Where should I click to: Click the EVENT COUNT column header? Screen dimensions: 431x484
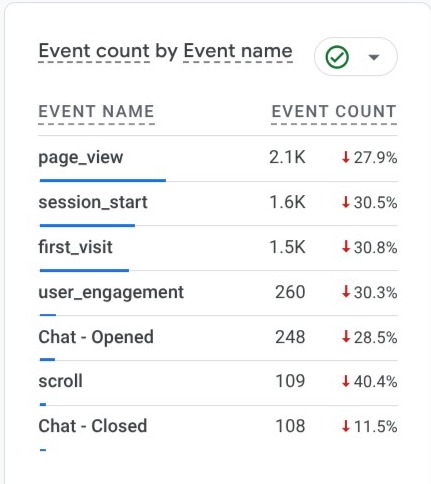(334, 111)
